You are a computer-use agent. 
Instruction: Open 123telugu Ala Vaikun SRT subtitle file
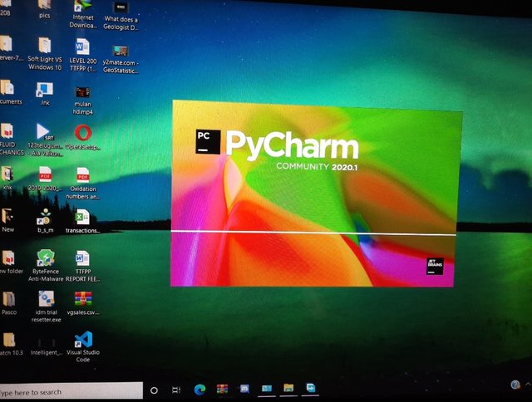[x=45, y=140]
